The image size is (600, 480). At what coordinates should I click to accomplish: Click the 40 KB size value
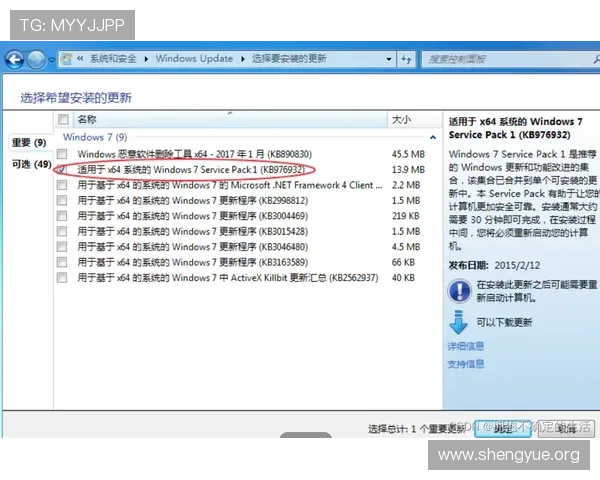[403, 278]
